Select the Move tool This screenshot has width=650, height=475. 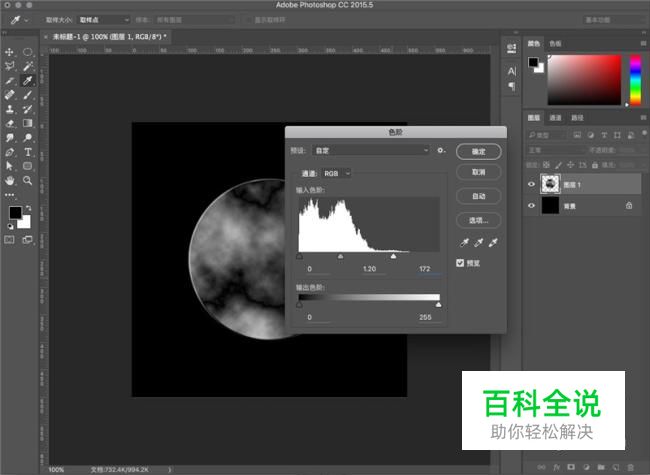9,52
